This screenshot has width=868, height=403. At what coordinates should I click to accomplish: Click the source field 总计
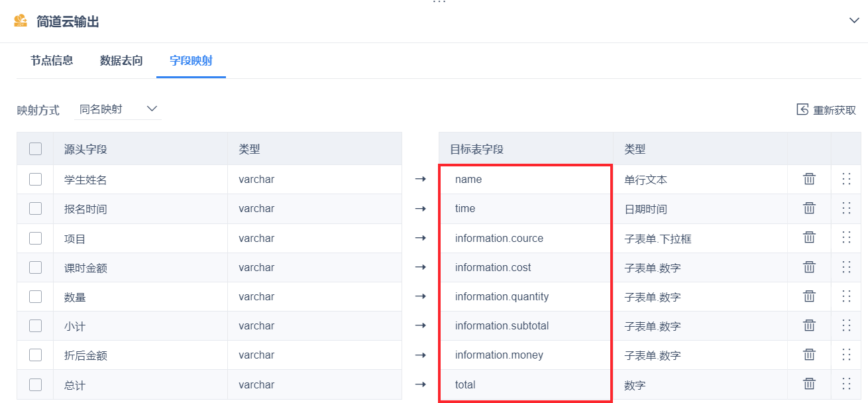point(75,384)
